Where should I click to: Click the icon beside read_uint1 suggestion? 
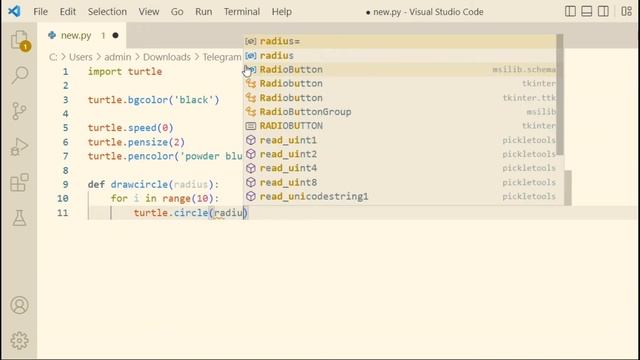tap(251, 140)
